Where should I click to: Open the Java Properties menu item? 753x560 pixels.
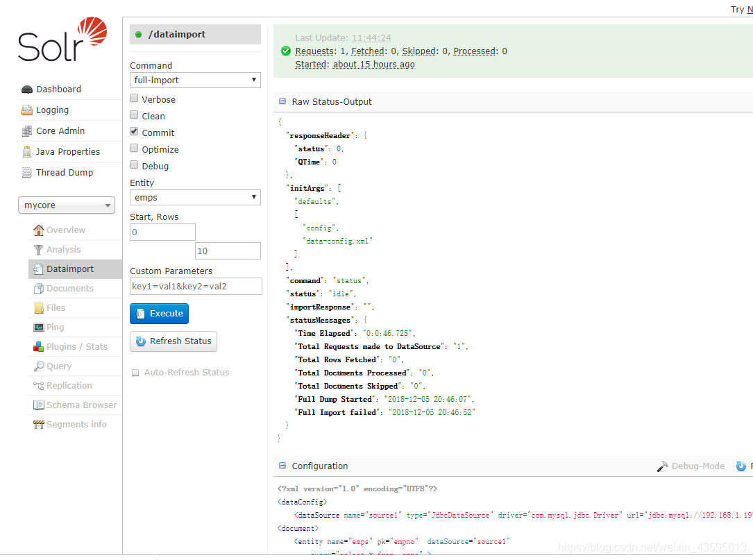(68, 152)
